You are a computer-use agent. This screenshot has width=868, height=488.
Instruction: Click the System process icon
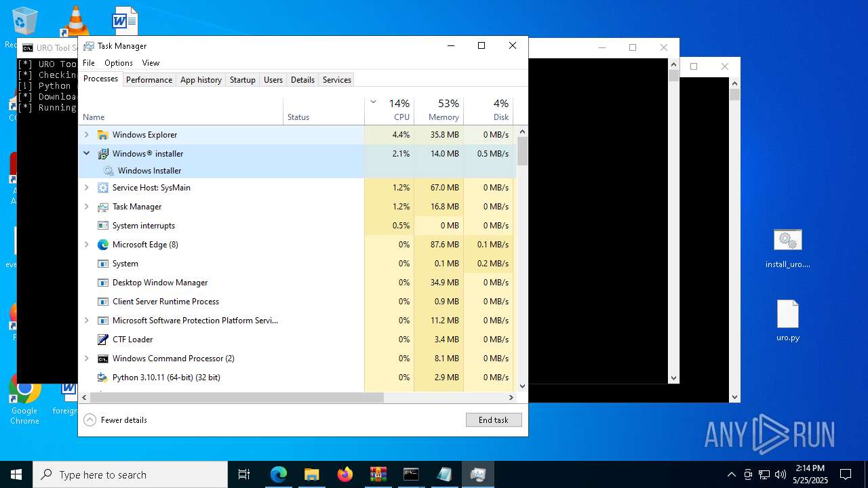pyautogui.click(x=103, y=264)
